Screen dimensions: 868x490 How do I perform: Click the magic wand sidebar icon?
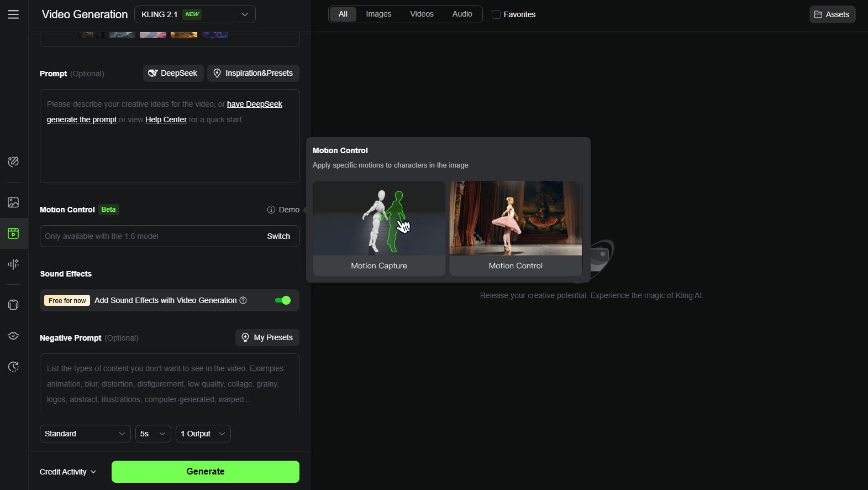[x=13, y=161]
